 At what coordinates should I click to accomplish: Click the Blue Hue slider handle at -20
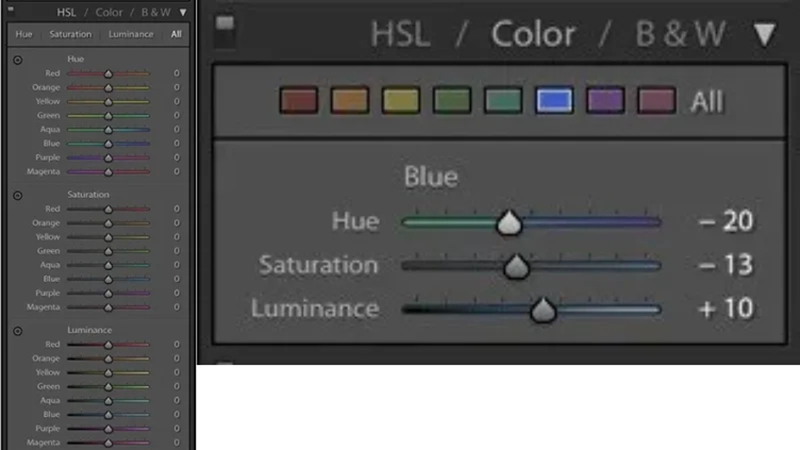509,222
